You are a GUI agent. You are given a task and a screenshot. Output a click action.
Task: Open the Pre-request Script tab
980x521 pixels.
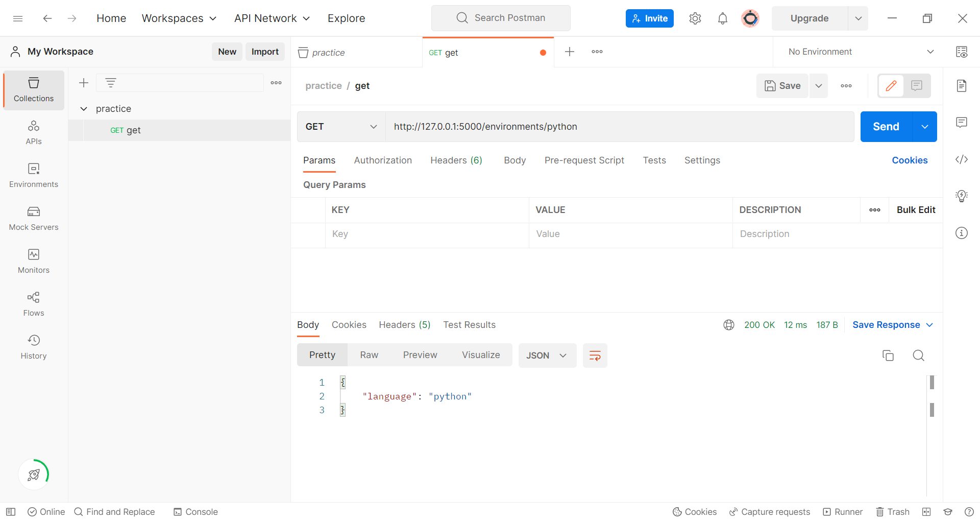pyautogui.click(x=584, y=160)
